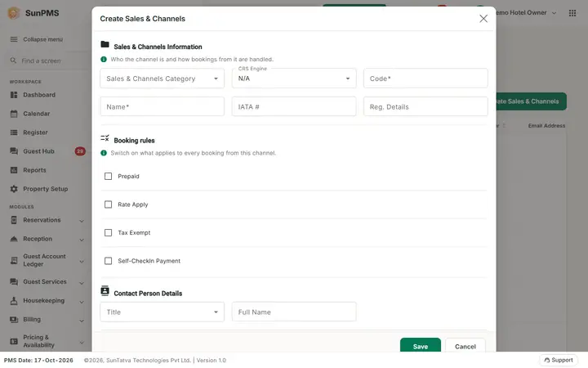
Task: Click the folder icon beside Sales & Channels Information
Action: click(105, 44)
